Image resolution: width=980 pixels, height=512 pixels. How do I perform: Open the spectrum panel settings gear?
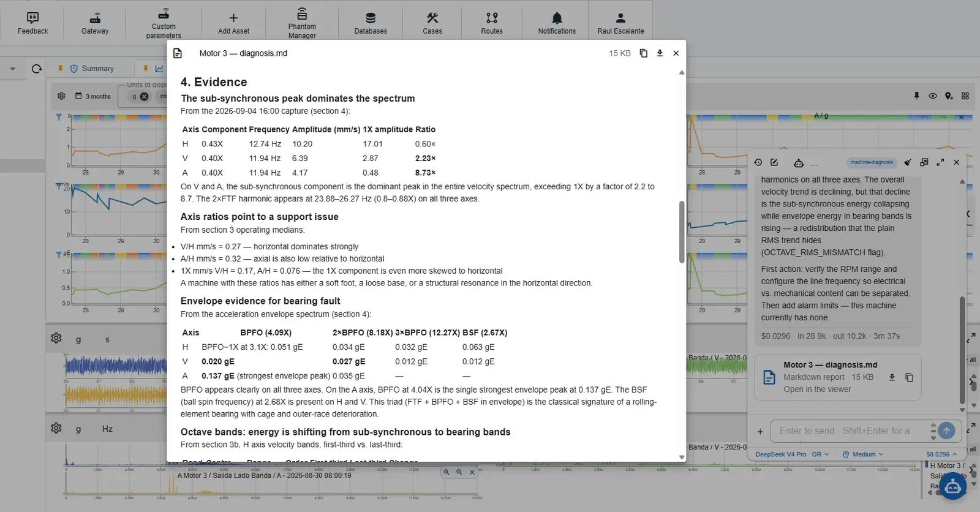tap(56, 427)
